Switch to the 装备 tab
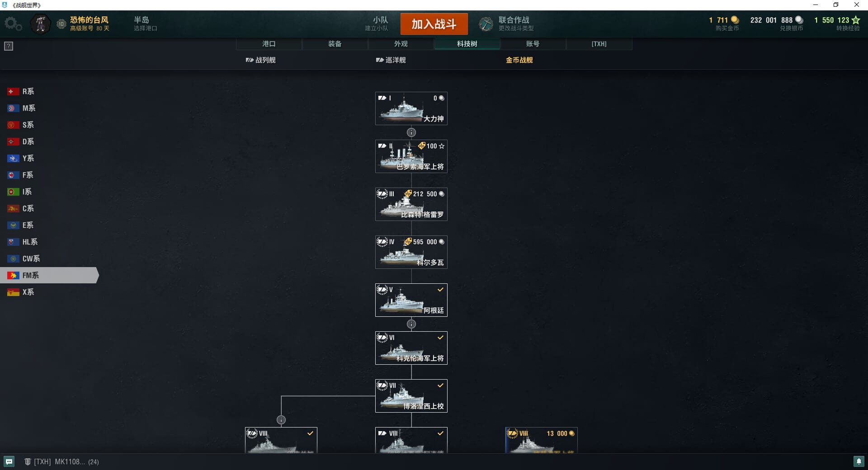868x470 pixels. pyautogui.click(x=335, y=44)
